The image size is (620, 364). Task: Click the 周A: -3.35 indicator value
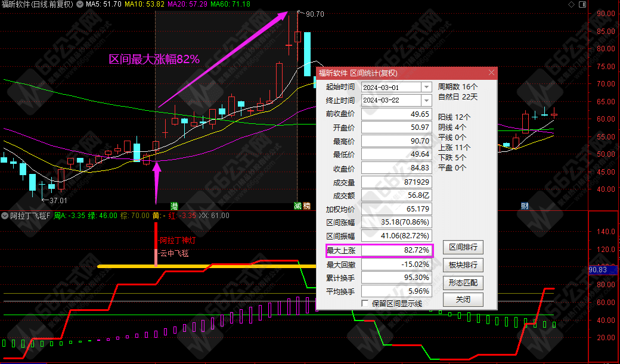[70, 216]
